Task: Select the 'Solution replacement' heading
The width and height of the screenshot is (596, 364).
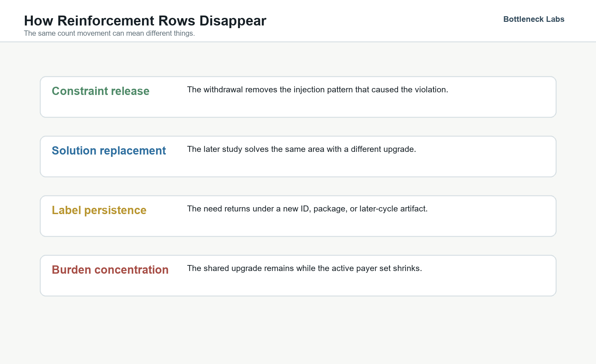Action: [x=109, y=151]
